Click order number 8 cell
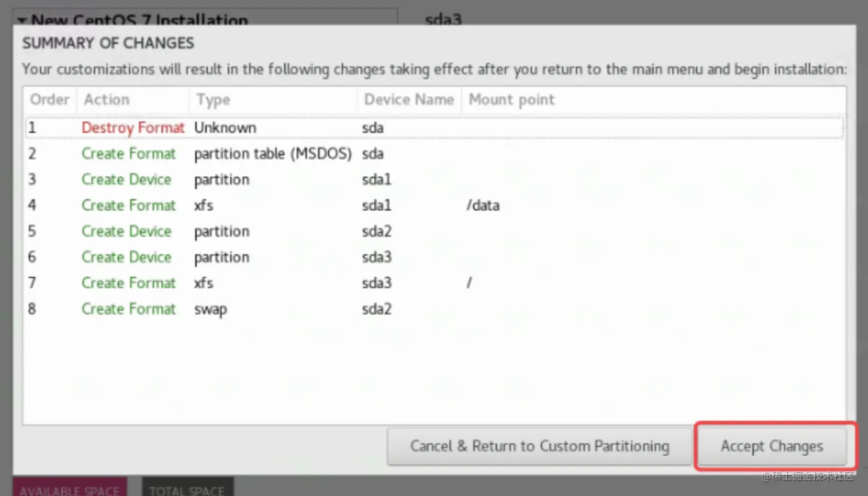868x496 pixels. tap(32, 308)
